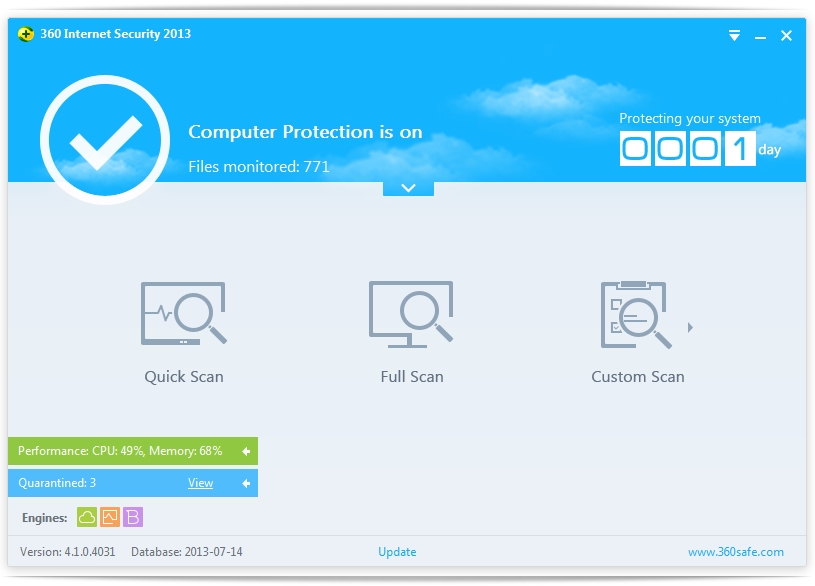Screen dimensions: 815x586
Task: Click the large protection checkmark circle
Action: (105, 140)
